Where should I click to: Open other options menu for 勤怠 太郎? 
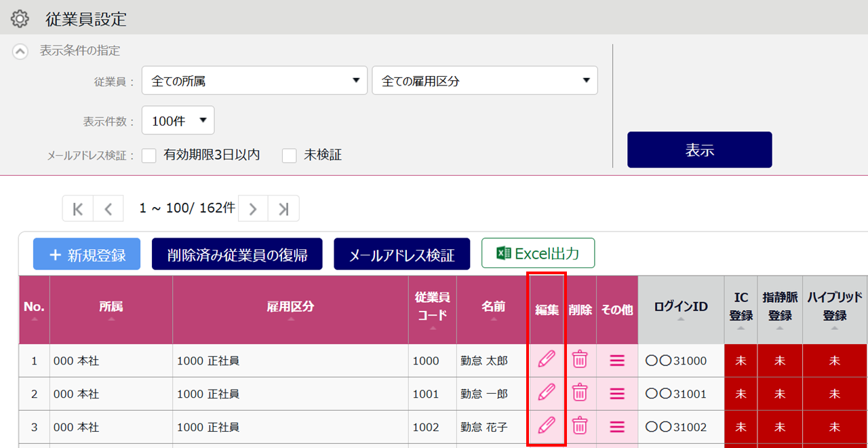pos(617,360)
